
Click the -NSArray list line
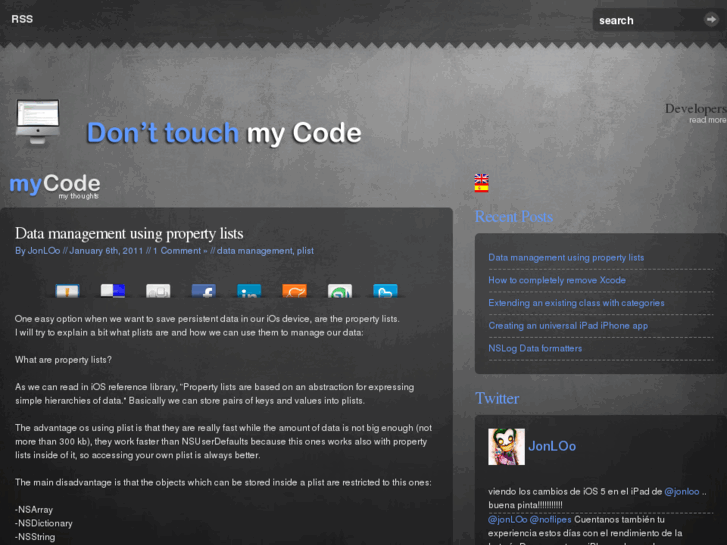coord(34,510)
